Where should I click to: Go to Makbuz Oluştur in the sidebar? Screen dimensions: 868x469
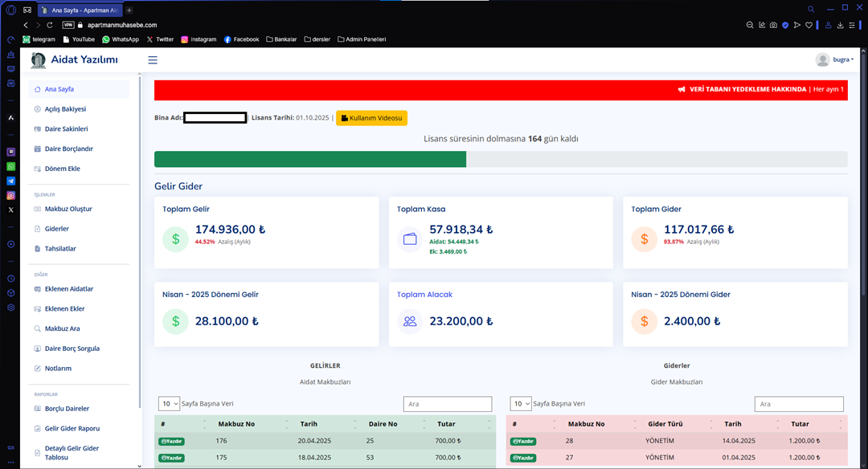68,209
